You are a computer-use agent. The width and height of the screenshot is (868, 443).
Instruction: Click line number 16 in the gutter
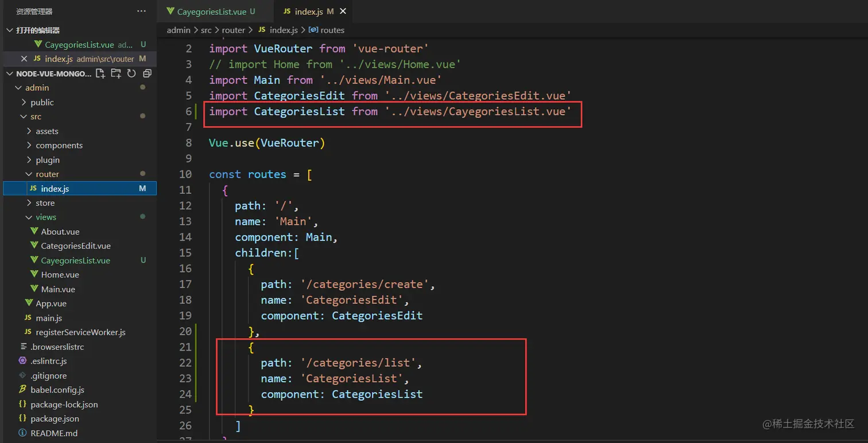click(x=185, y=269)
